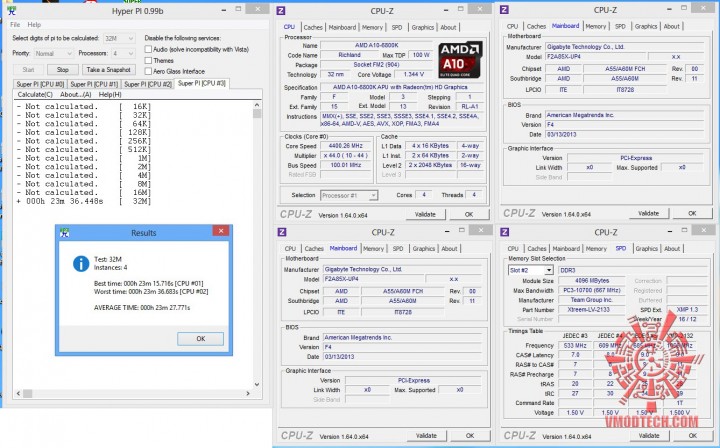Image resolution: width=720 pixels, height=448 pixels.
Task: Click the CPU-Z logo icon in top-middle window
Action: click(x=281, y=11)
